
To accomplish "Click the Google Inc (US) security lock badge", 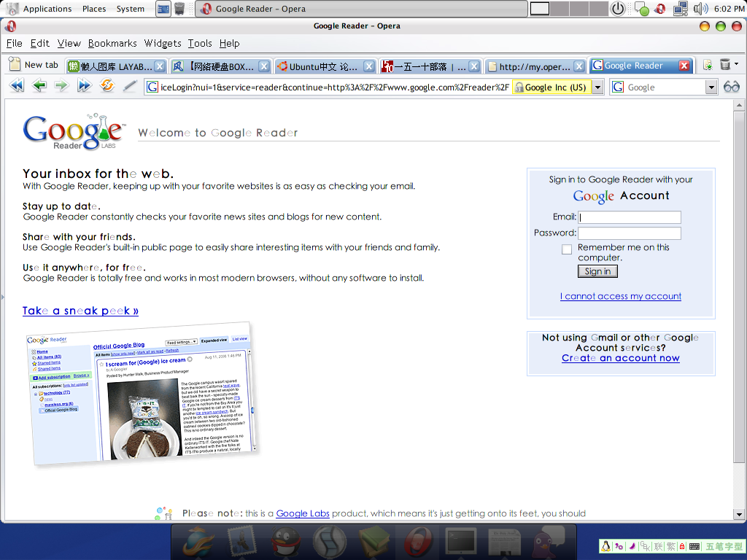I will pos(551,87).
